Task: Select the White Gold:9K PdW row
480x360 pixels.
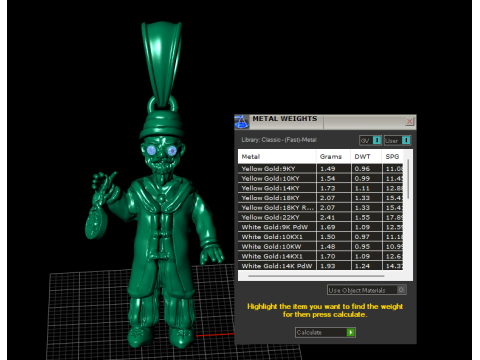Action: 320,227
